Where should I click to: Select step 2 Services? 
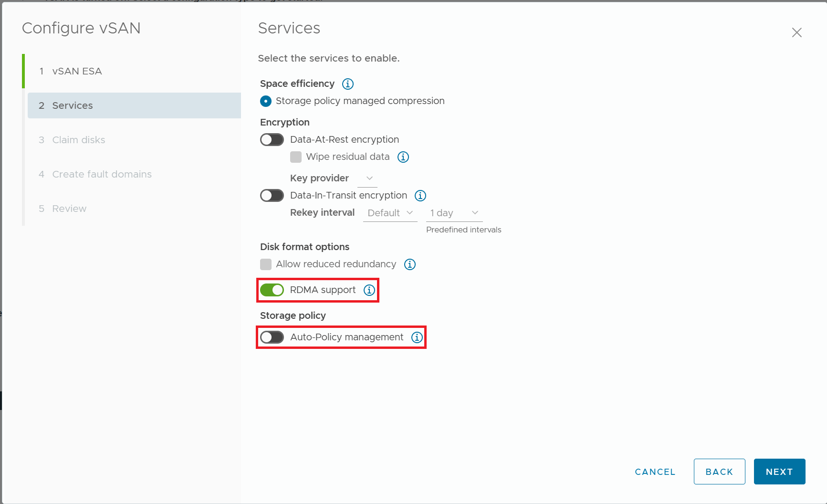[134, 105]
